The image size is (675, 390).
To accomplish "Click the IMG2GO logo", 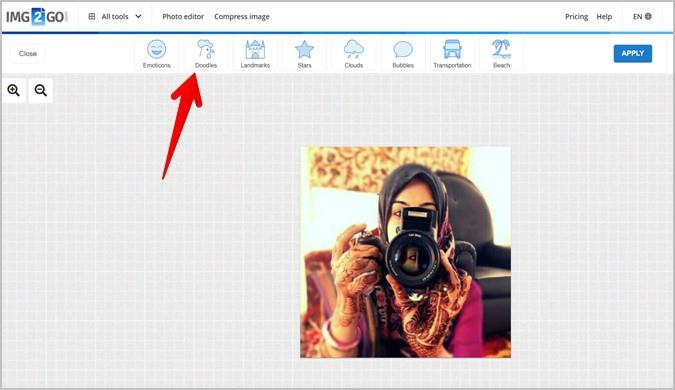I will point(37,17).
